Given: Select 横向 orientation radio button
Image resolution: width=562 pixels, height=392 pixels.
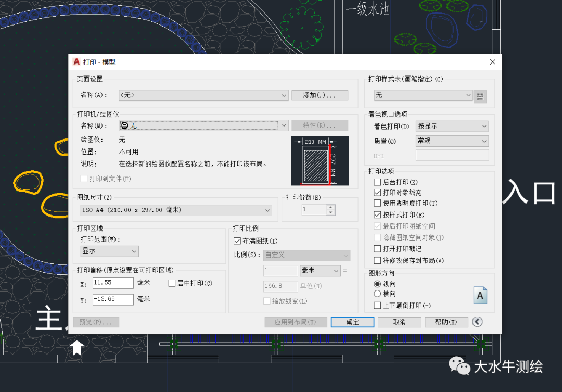Looking at the screenshot, I should 378,294.
